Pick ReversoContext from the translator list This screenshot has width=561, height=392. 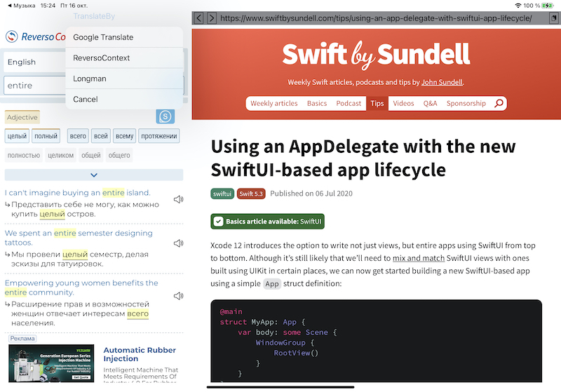(x=102, y=58)
